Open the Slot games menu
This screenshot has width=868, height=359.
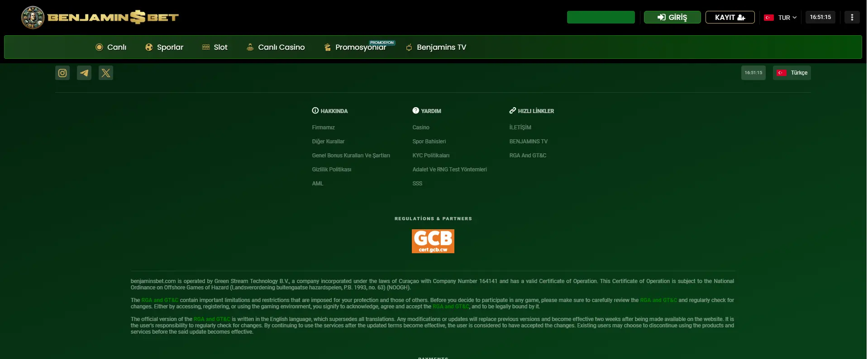click(x=215, y=47)
